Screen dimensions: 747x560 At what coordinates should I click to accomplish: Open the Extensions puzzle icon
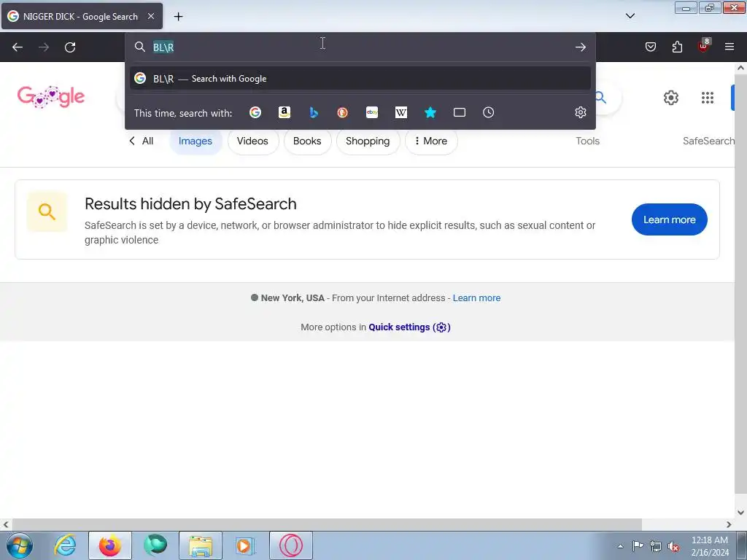677,47
